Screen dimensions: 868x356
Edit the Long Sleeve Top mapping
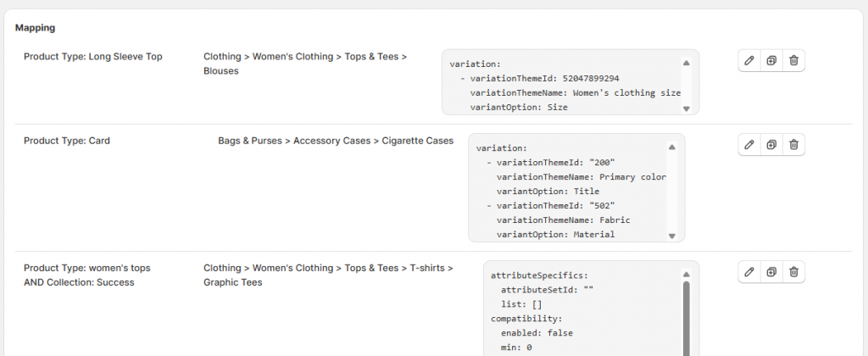click(749, 61)
